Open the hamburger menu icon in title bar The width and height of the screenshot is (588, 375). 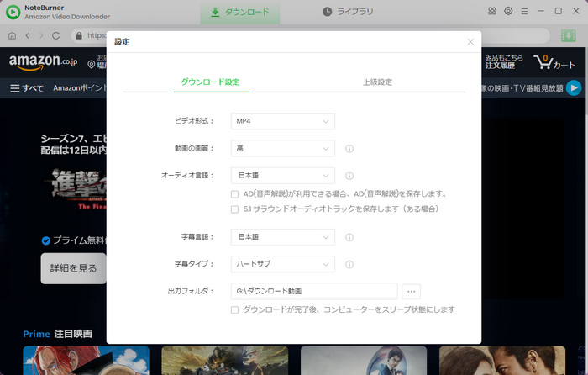coord(524,12)
